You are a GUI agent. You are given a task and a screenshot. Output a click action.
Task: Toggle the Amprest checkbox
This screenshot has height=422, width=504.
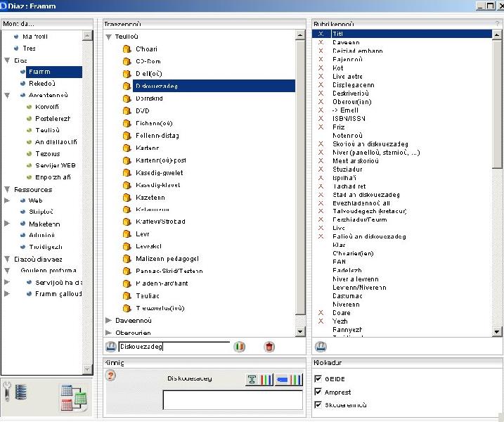pyautogui.click(x=318, y=392)
